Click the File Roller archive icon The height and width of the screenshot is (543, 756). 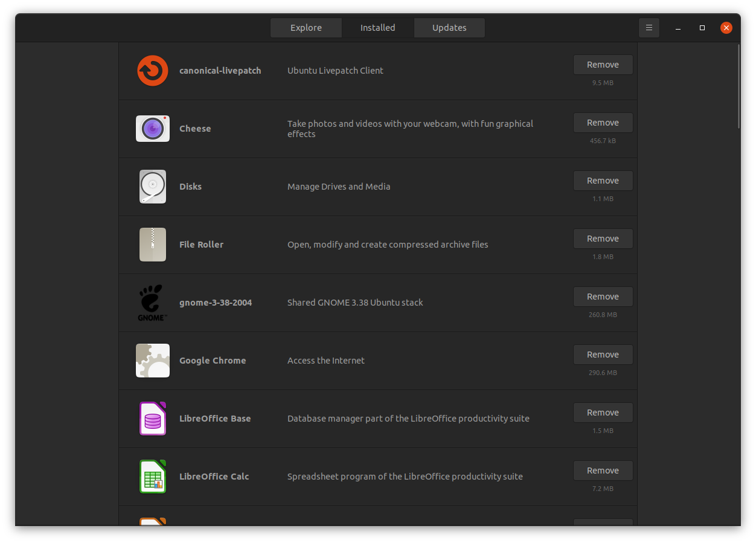coord(152,245)
